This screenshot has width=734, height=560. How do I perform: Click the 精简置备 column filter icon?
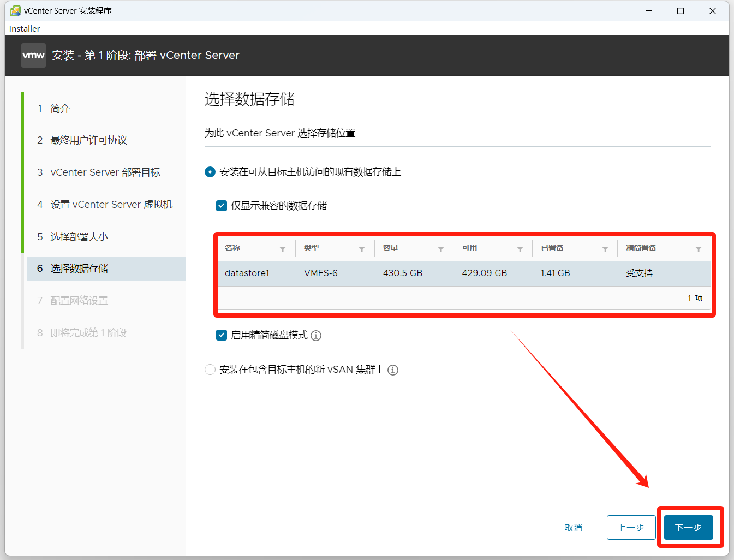coord(699,249)
